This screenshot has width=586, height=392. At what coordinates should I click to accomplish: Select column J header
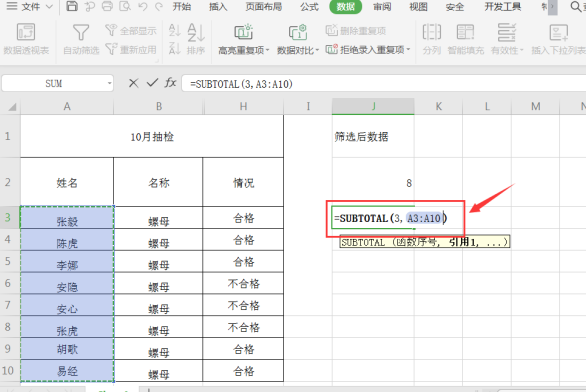[x=373, y=107]
